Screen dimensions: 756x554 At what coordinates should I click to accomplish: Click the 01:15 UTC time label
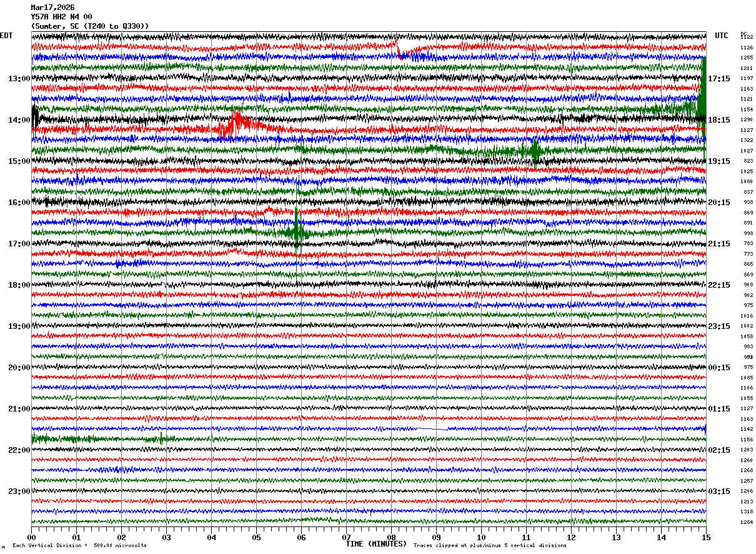pyautogui.click(x=719, y=409)
